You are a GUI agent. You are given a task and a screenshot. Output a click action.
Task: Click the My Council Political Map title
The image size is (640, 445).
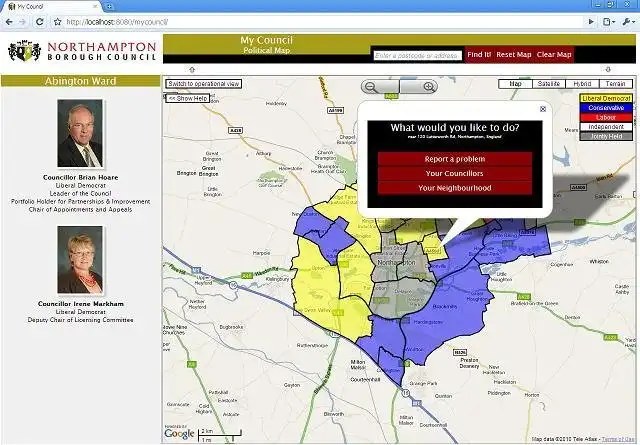[267, 45]
